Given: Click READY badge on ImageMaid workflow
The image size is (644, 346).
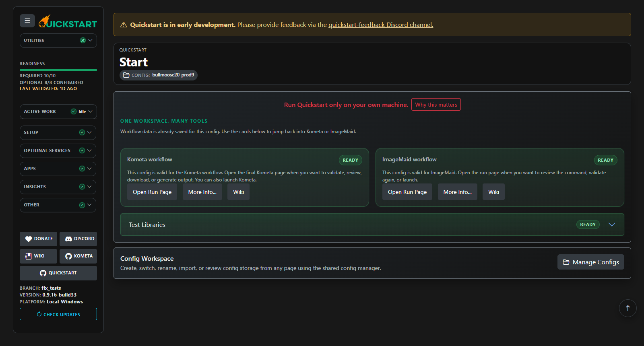Looking at the screenshot, I should click(x=606, y=160).
